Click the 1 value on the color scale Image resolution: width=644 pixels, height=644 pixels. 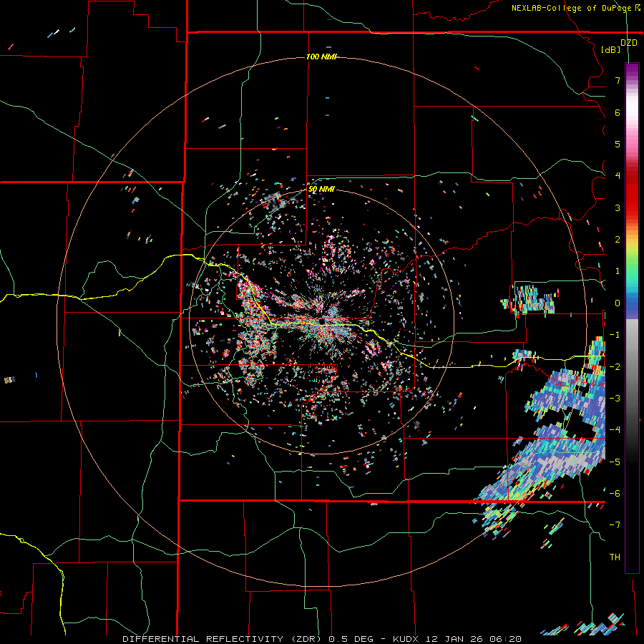tap(618, 271)
